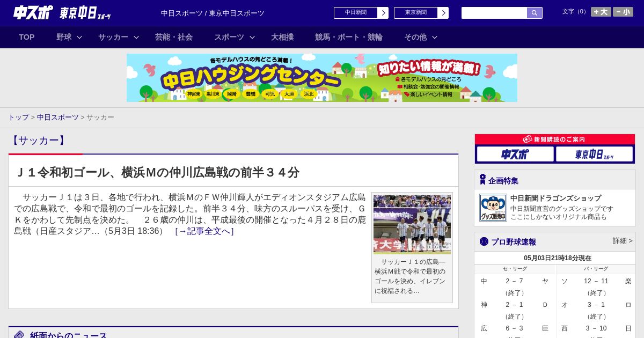Click the パ・リーグ column header

click(596, 269)
